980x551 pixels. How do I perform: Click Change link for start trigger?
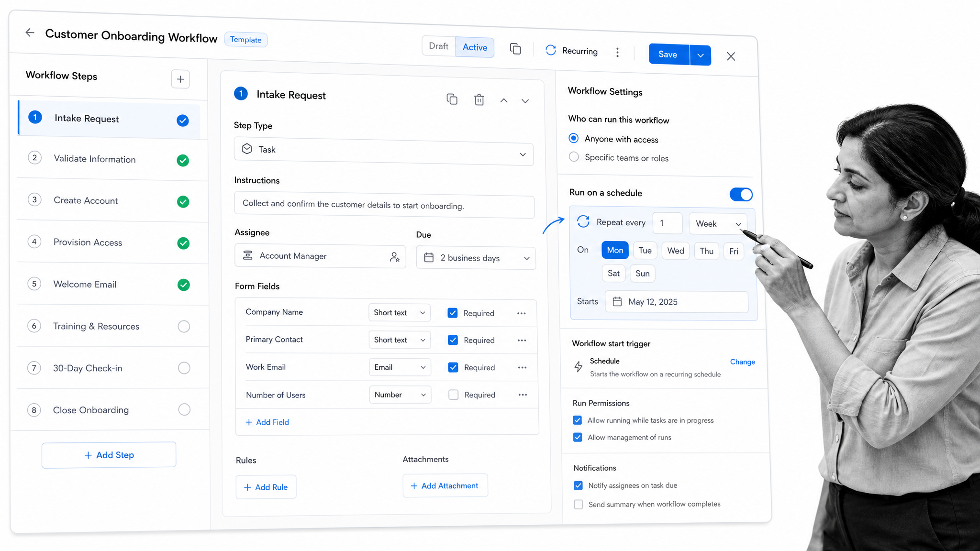coord(742,362)
